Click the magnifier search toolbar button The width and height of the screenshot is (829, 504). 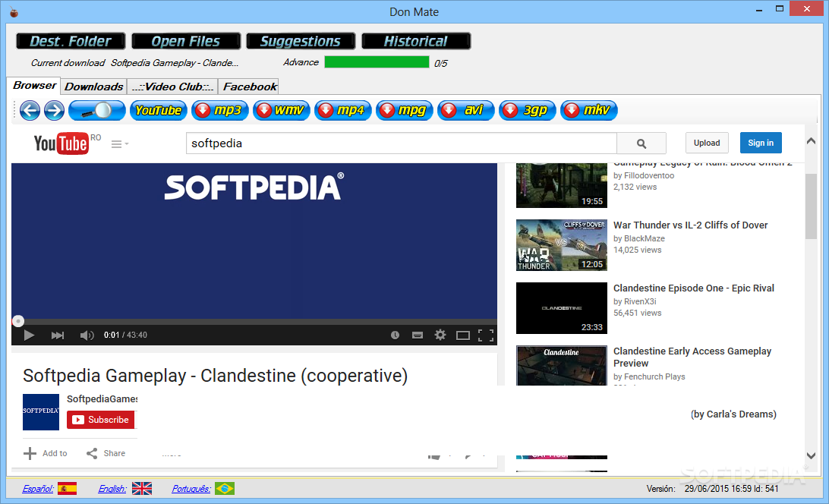96,111
